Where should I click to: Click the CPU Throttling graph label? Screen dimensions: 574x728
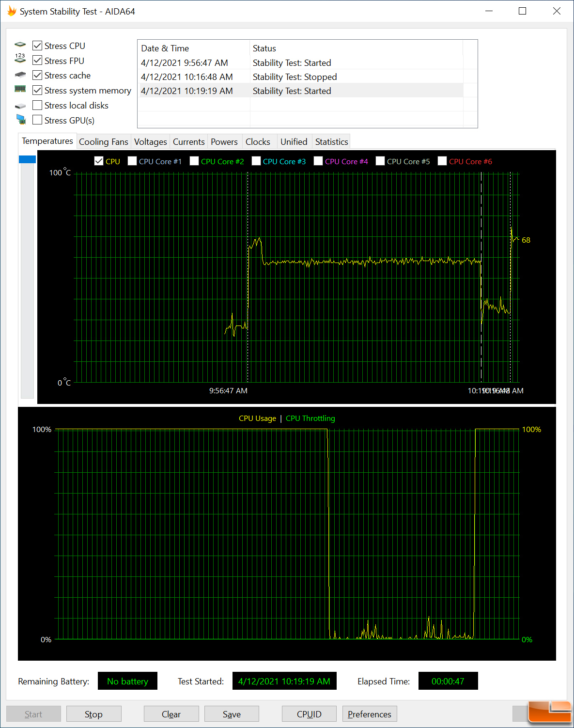click(x=310, y=418)
